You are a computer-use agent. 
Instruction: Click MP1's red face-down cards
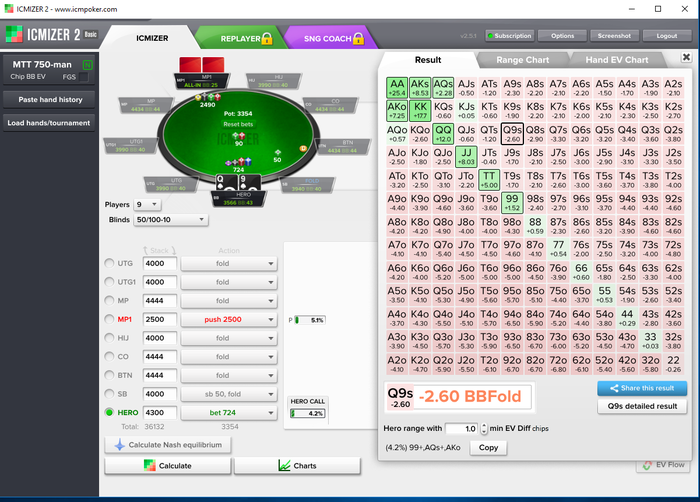pyautogui.click(x=202, y=64)
